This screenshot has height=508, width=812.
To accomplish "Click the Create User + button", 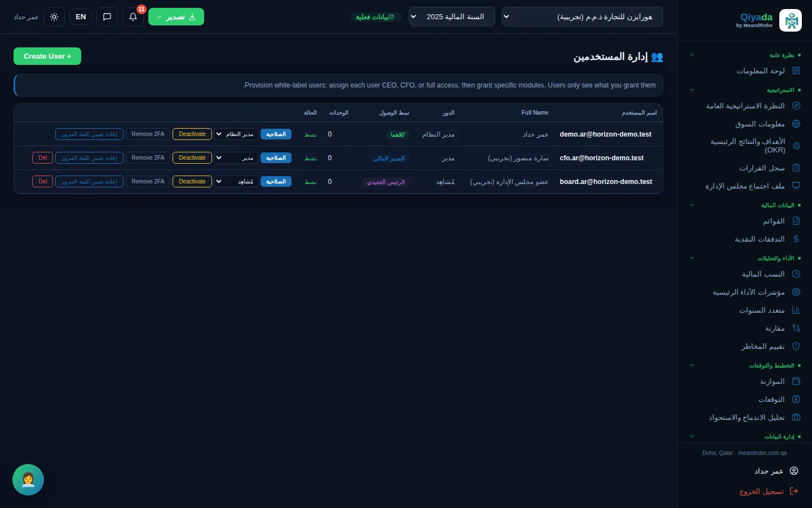I will coord(47,56).
